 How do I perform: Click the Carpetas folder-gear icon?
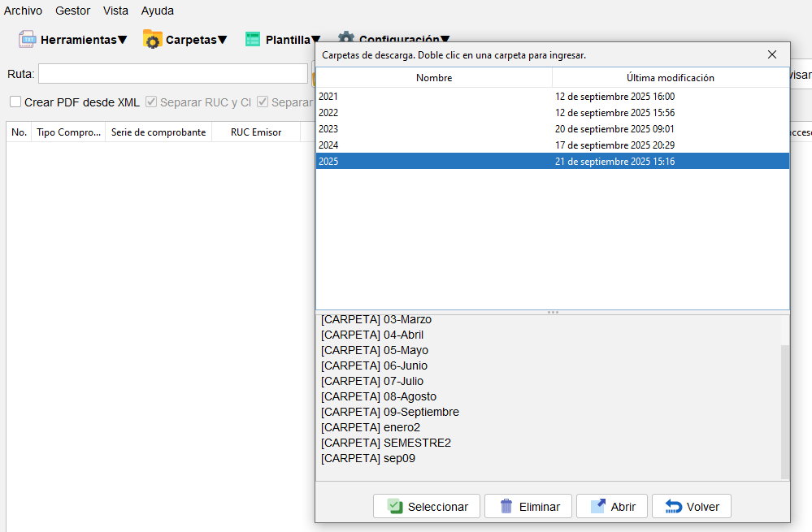tap(152, 39)
